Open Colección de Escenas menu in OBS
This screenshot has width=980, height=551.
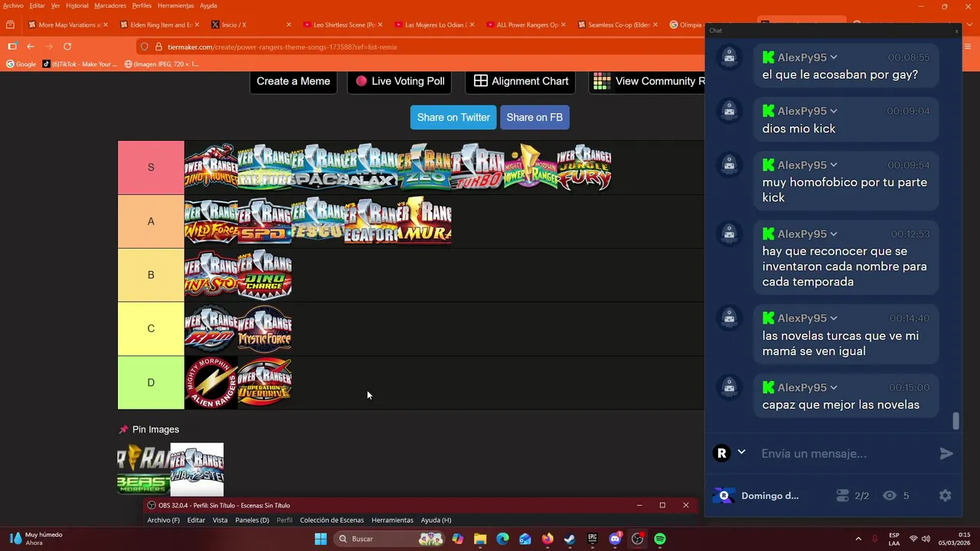pos(332,520)
